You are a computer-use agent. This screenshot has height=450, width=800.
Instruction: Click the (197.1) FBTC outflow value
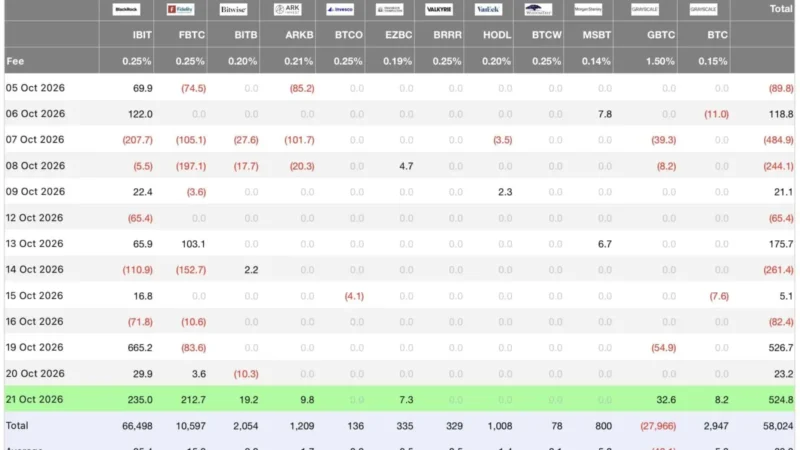click(191, 166)
